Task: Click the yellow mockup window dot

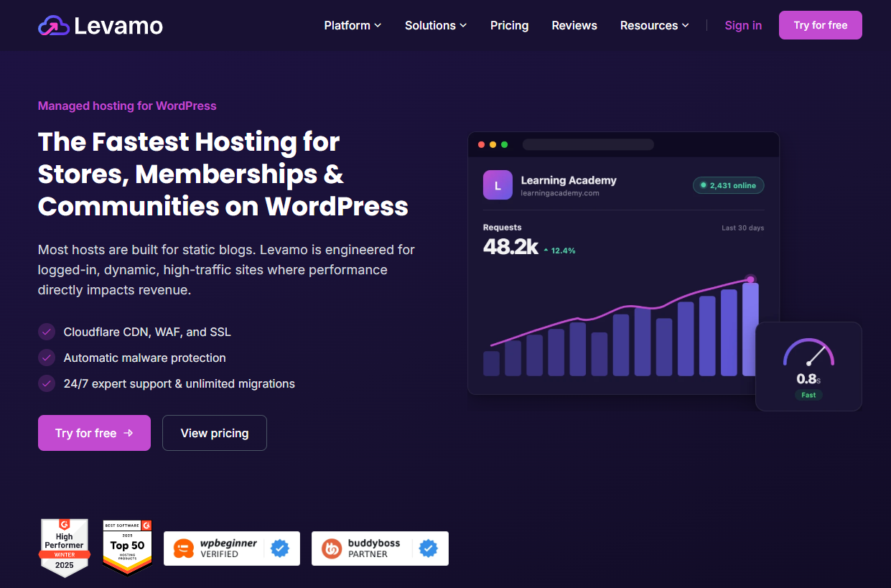Action: (493, 144)
